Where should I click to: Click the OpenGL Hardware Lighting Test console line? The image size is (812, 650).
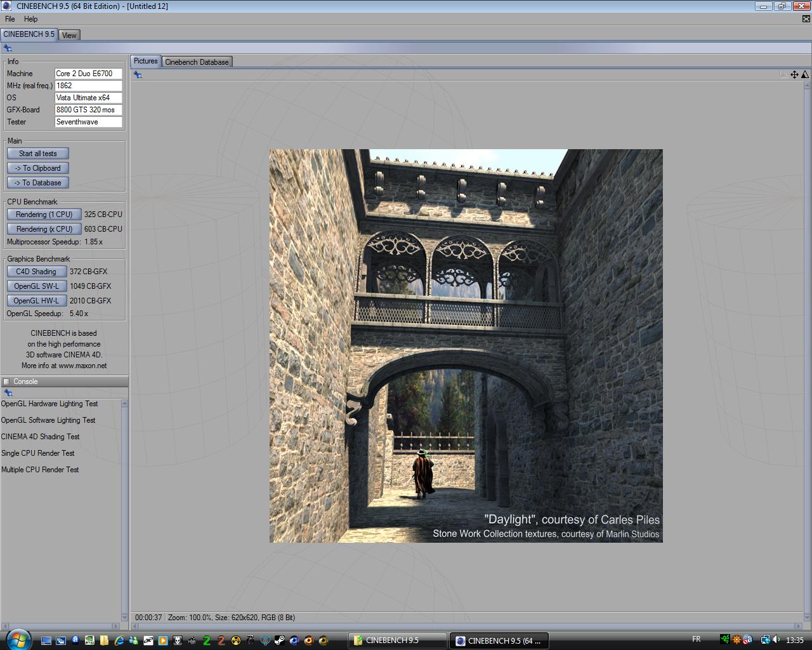tap(49, 404)
